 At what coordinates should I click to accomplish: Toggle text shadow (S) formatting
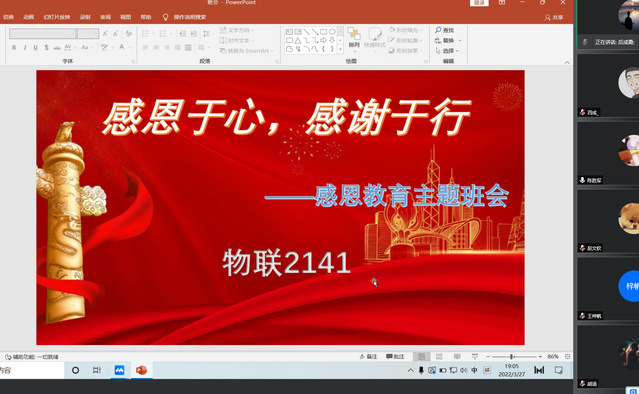pyautogui.click(x=46, y=48)
